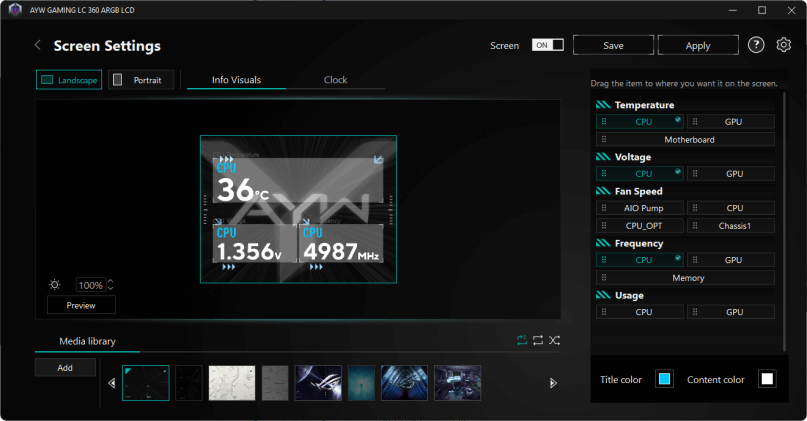Viewport: 807px width, 421px height.
Task: Click the Usage section stripe icon
Action: pyautogui.click(x=603, y=295)
